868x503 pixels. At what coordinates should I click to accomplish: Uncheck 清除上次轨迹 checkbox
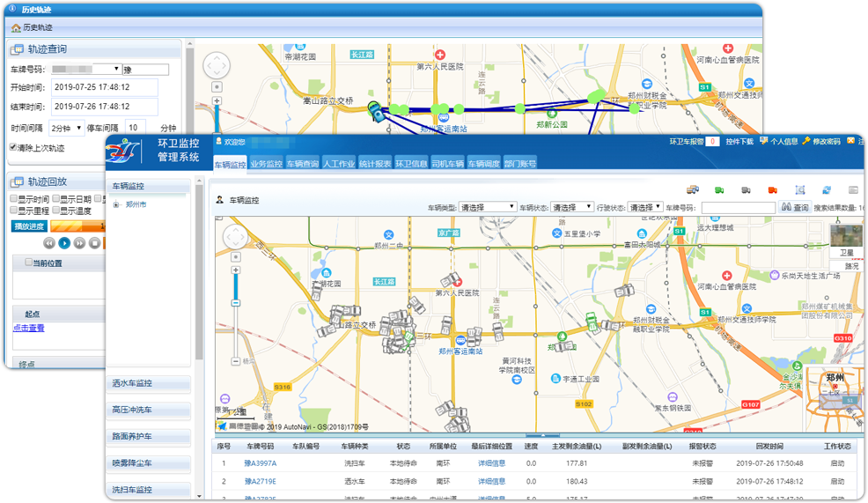(13, 148)
